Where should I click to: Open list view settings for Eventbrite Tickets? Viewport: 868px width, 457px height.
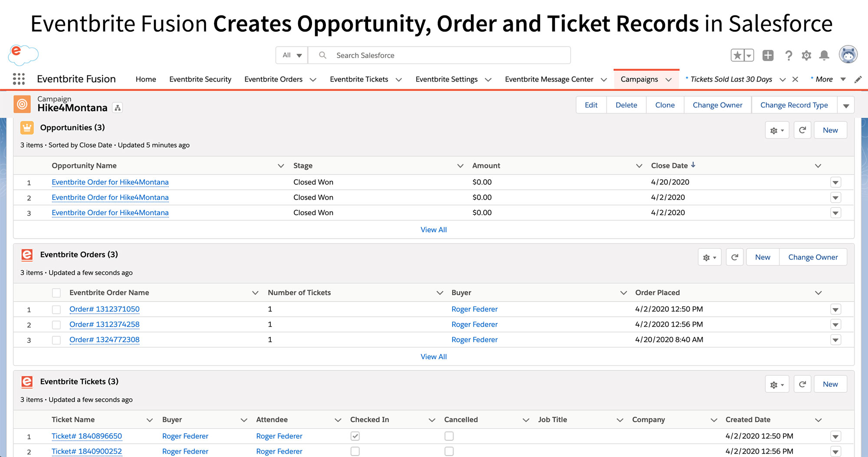pyautogui.click(x=776, y=384)
